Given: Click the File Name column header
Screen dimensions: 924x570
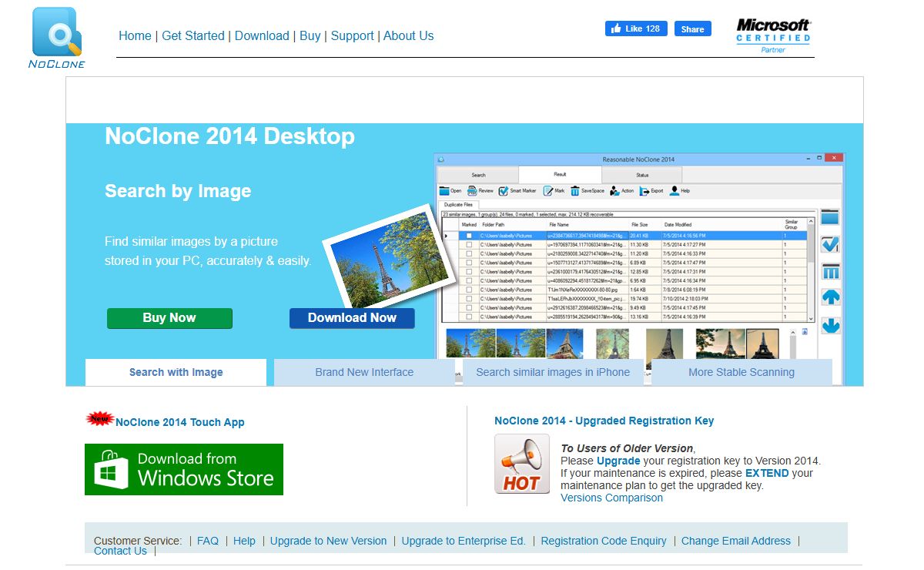Looking at the screenshot, I should coord(587,225).
